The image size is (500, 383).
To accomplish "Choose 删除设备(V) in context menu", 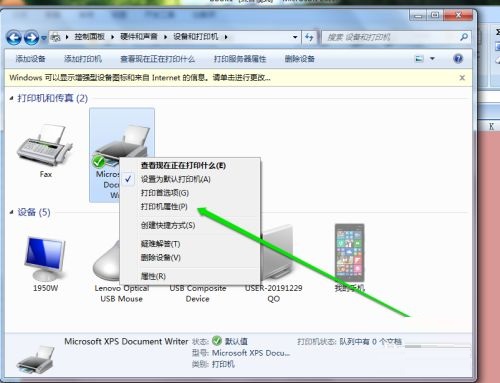I will pyautogui.click(x=160, y=257).
